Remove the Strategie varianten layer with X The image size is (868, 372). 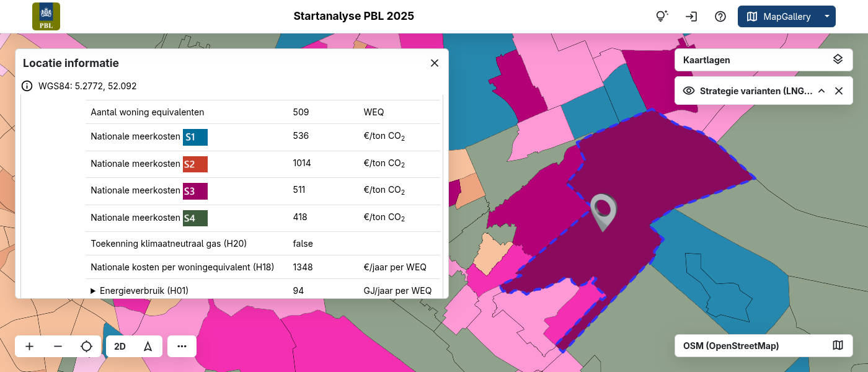click(839, 91)
